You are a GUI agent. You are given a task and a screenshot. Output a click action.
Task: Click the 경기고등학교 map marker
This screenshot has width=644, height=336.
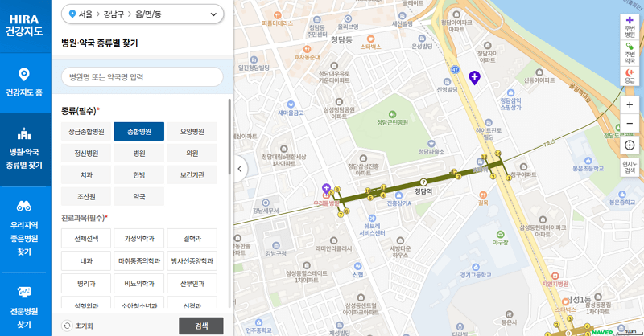[x=476, y=267]
